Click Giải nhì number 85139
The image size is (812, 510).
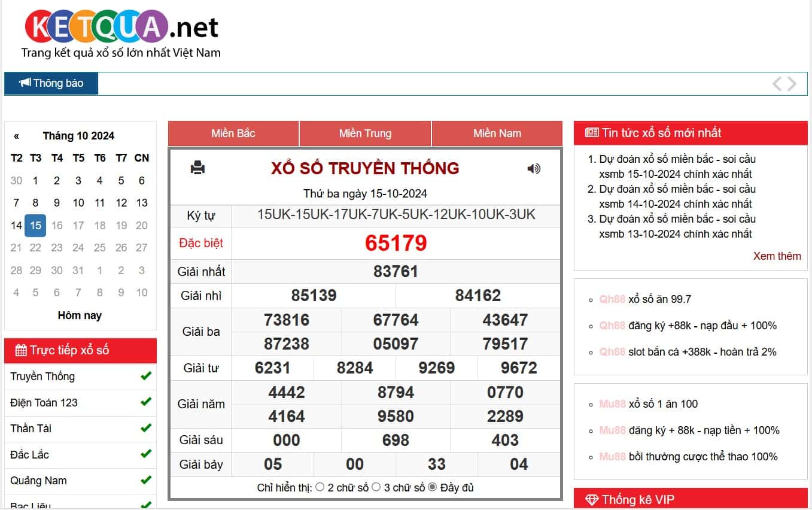tap(314, 296)
